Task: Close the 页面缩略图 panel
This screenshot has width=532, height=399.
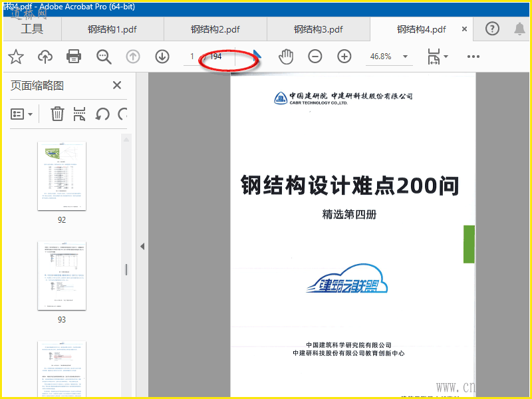Action: (117, 85)
